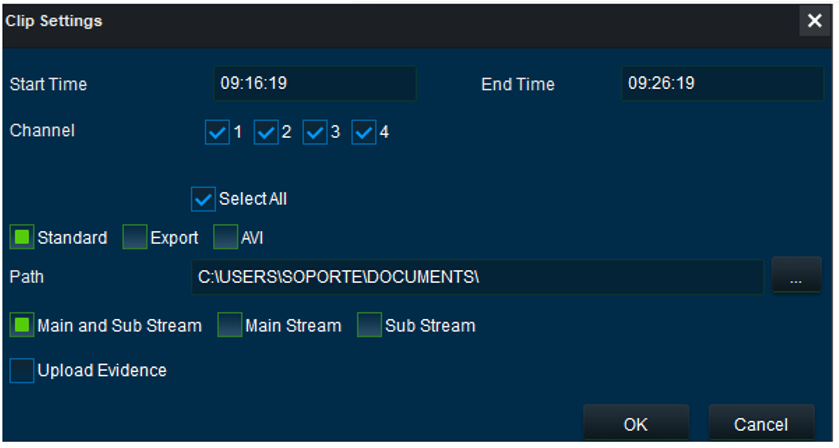Open the path browse button
The image size is (839, 448).
coord(796,277)
